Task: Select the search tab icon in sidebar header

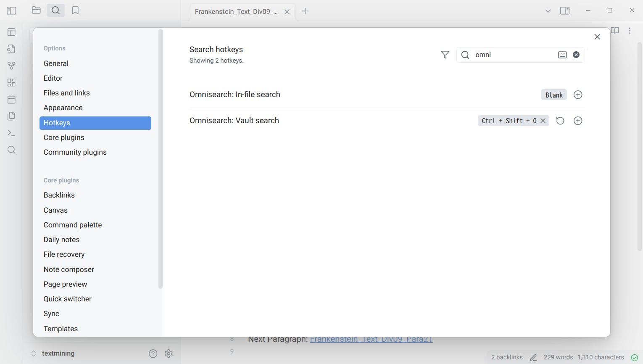Action: tap(55, 11)
